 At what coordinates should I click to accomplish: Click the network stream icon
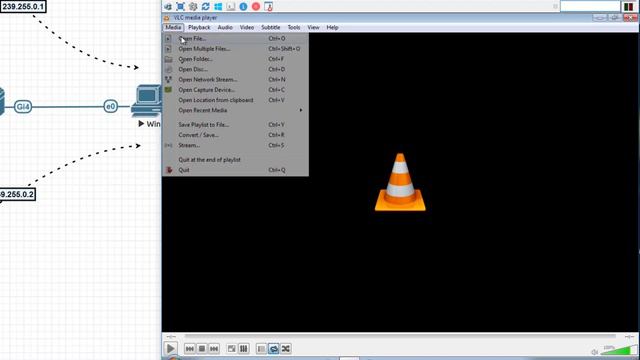coord(168,80)
